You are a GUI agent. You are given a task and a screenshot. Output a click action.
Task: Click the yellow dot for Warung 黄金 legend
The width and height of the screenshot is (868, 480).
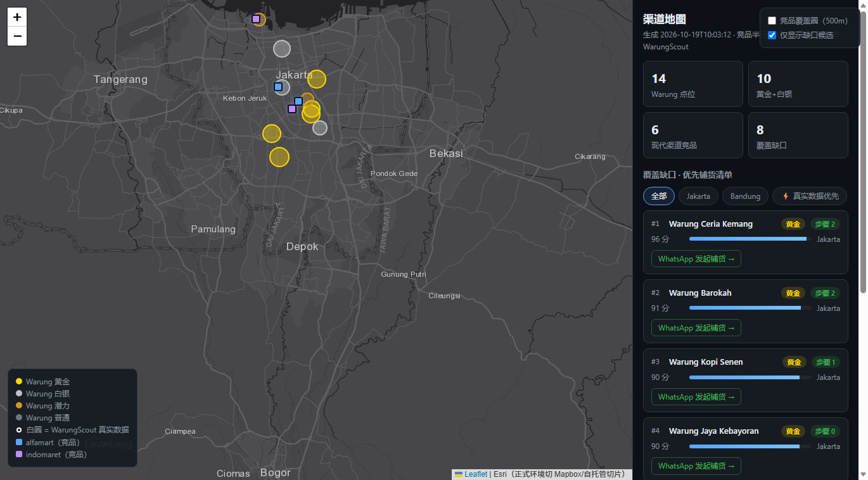pos(19,381)
